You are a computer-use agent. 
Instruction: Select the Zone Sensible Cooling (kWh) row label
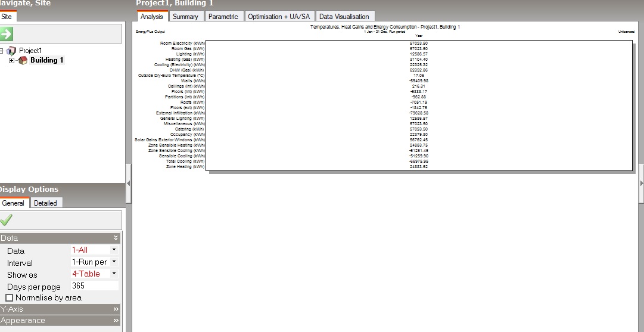[176, 150]
